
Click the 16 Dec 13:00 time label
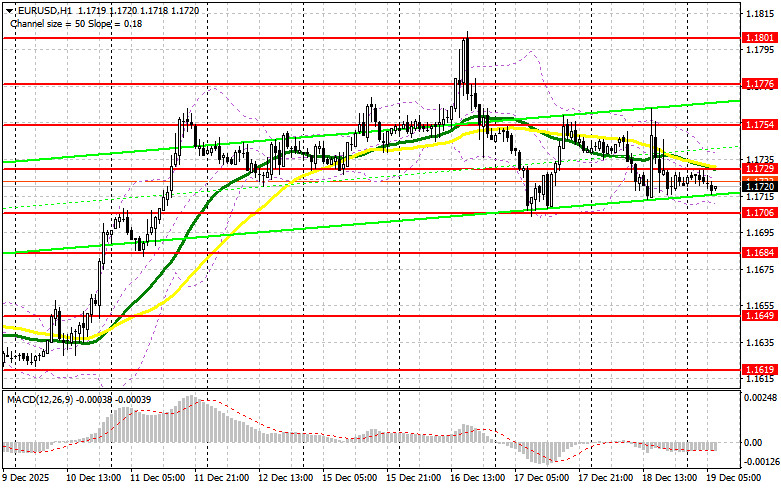478,478
